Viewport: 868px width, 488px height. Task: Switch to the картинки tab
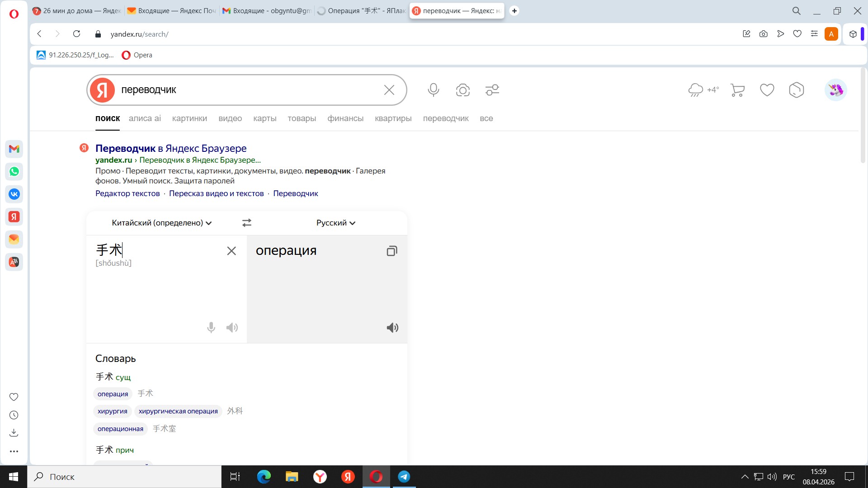coord(189,118)
